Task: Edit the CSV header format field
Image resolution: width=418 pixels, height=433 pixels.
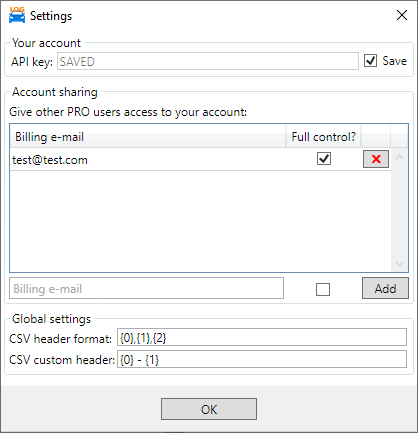Action: [262, 337]
